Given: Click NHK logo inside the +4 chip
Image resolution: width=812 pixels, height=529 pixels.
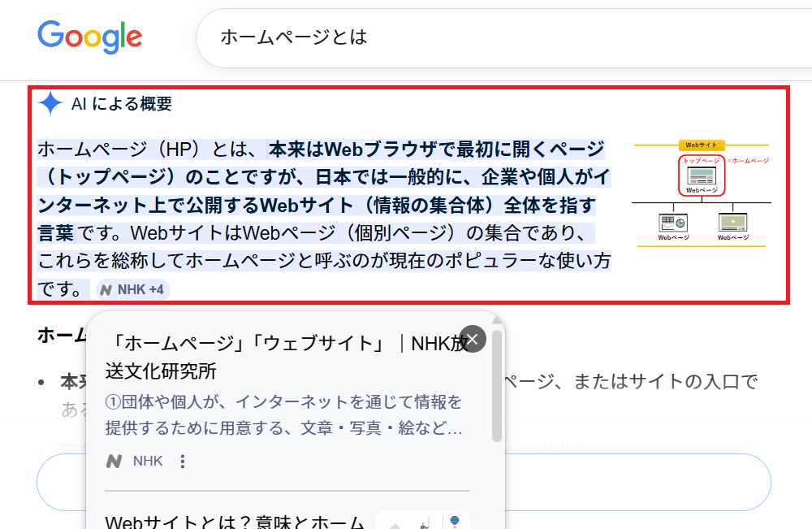Looking at the screenshot, I should pyautogui.click(x=106, y=289).
